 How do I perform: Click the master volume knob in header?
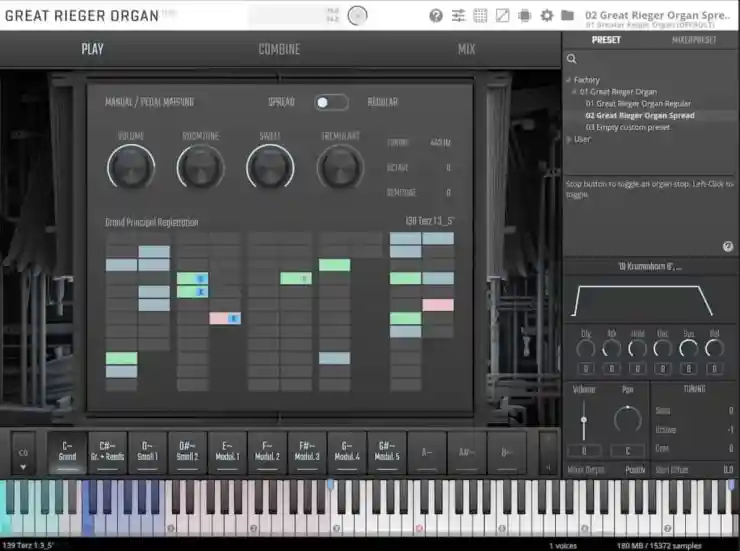tap(357, 16)
